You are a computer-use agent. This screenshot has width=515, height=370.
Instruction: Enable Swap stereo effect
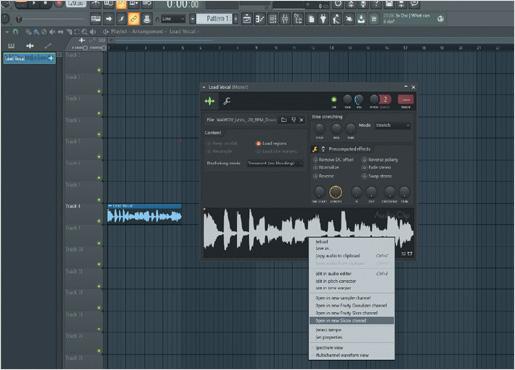click(x=377, y=176)
